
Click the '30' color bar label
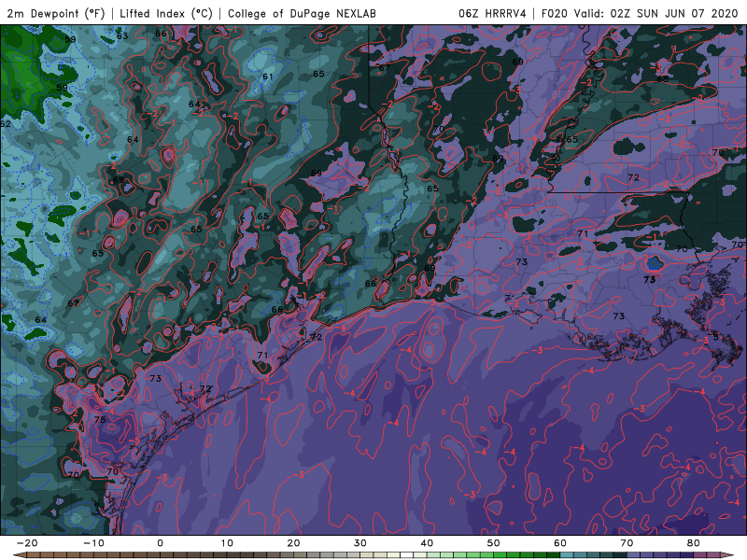pos(360,543)
